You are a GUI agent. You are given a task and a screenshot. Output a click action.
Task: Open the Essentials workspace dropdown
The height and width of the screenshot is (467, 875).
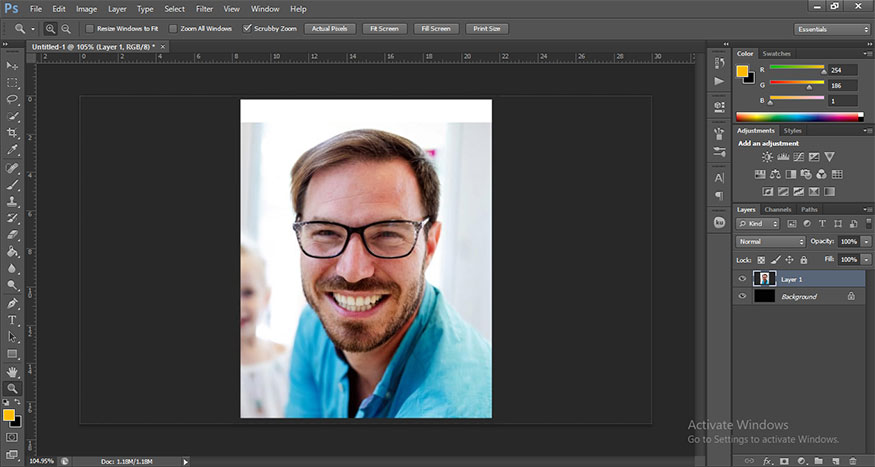[x=831, y=29]
